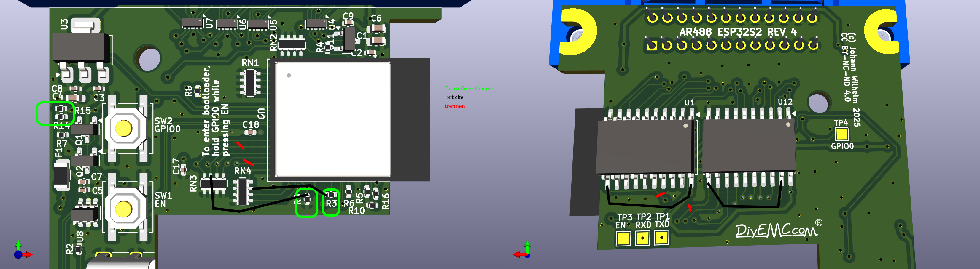Click the '(c) Johann Wilhelm 2025' copyright text
The width and height of the screenshot is (980, 269).
coord(854,80)
